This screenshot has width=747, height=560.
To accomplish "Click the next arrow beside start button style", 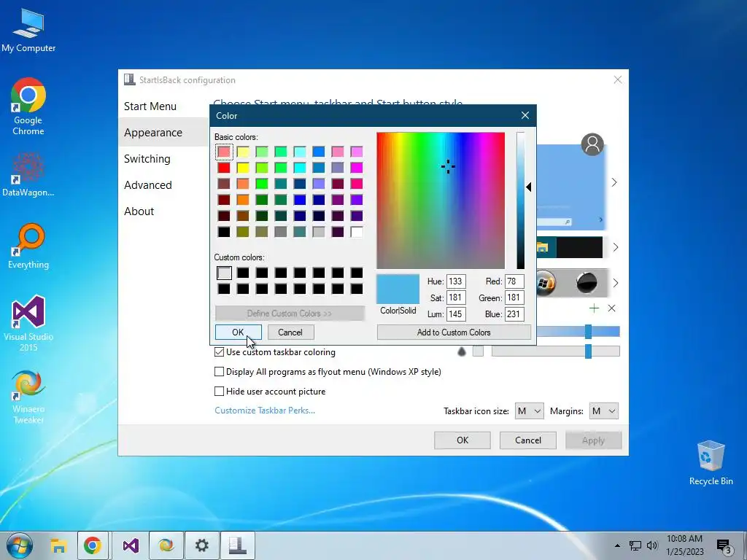I will (x=616, y=283).
